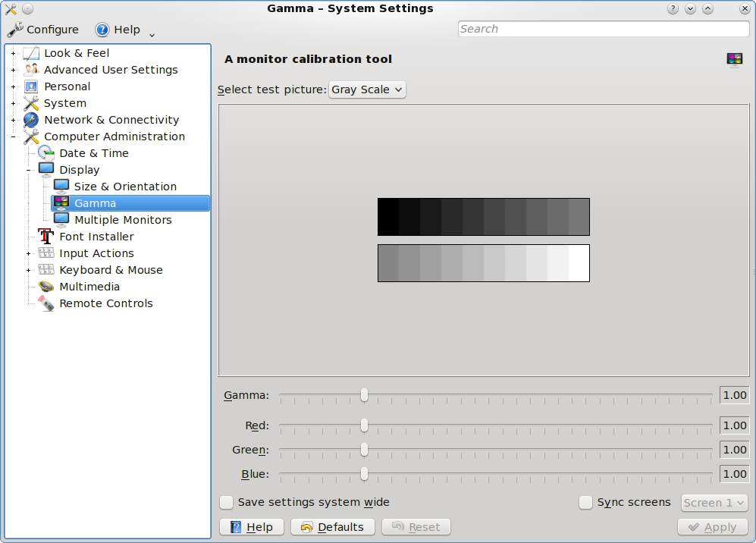Click the Network & Connectivity globe icon
This screenshot has width=756, height=543.
coord(31,120)
